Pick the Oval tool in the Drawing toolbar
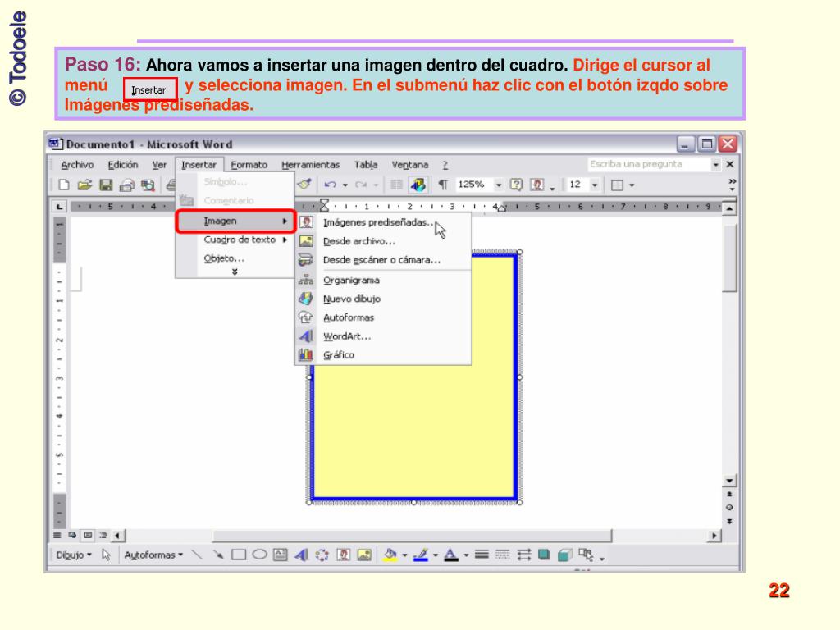Viewport: 840px width, 630px height. (x=259, y=555)
